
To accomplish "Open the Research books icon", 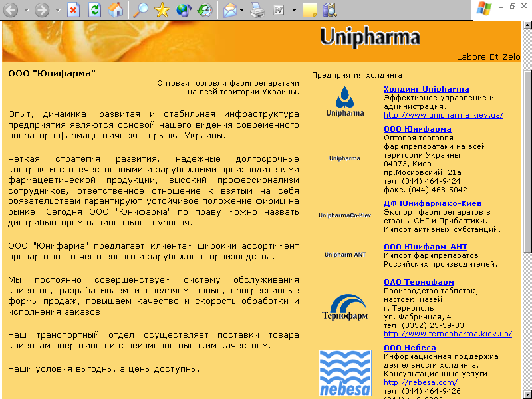I will [330, 9].
